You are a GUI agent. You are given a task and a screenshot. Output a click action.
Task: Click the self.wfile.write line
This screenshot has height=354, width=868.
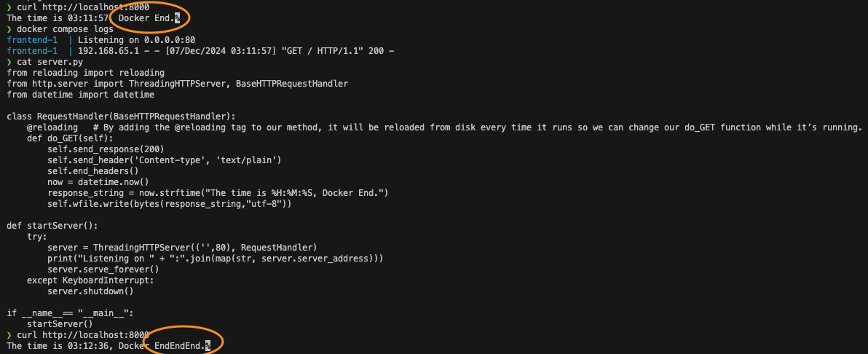tap(170, 204)
